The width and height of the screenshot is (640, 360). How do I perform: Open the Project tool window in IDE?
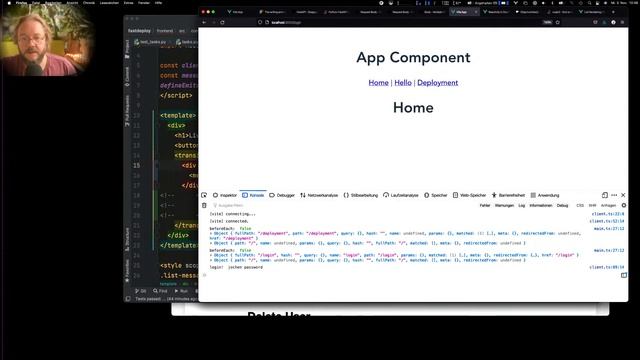click(127, 48)
